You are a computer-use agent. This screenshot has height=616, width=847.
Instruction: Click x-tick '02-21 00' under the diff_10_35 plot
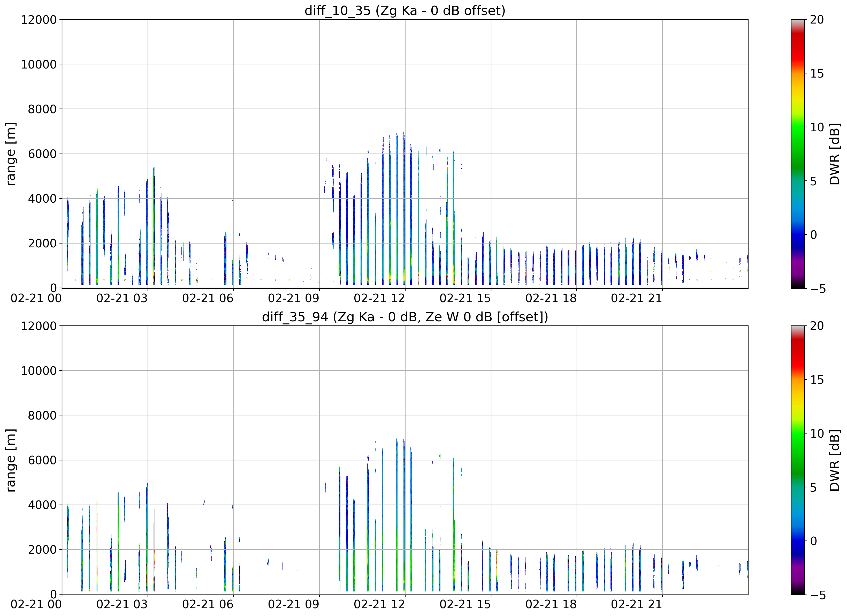pos(36,299)
